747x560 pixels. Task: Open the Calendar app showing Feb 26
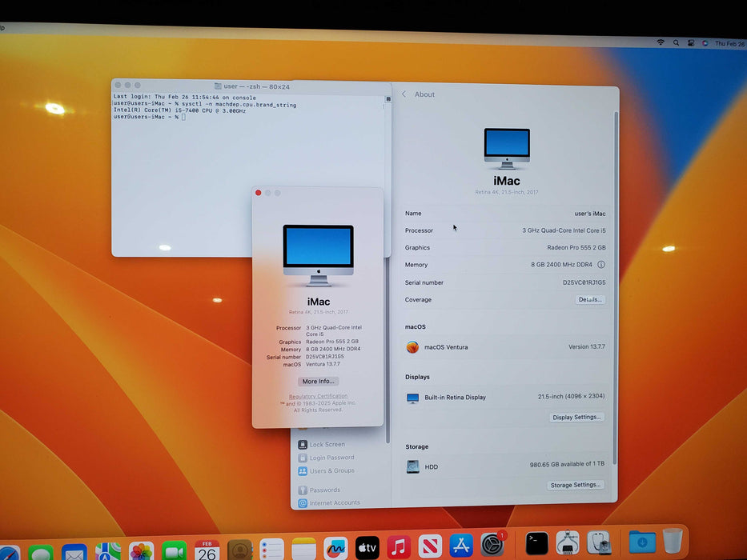pos(207,548)
